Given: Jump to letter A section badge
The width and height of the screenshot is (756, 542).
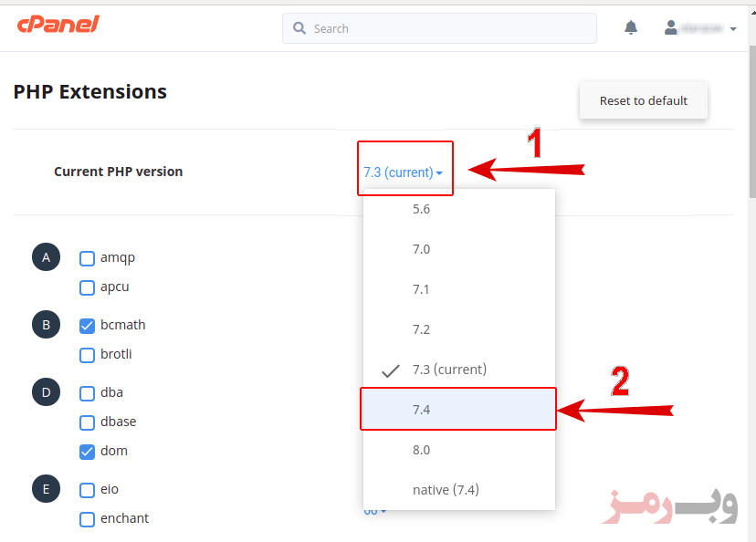Looking at the screenshot, I should pyautogui.click(x=47, y=256).
